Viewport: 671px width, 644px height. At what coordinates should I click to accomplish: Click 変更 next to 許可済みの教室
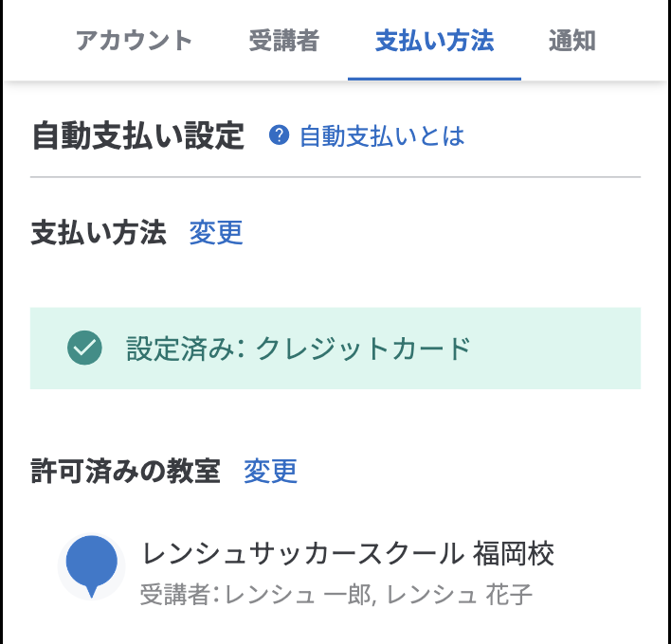click(270, 471)
